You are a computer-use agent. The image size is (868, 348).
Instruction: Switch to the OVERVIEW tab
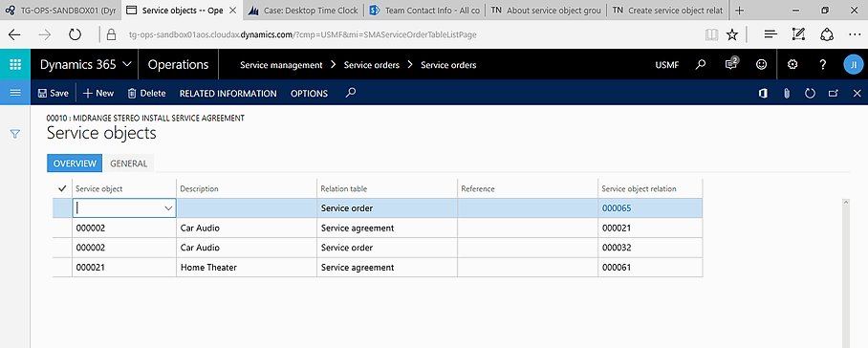(x=75, y=163)
